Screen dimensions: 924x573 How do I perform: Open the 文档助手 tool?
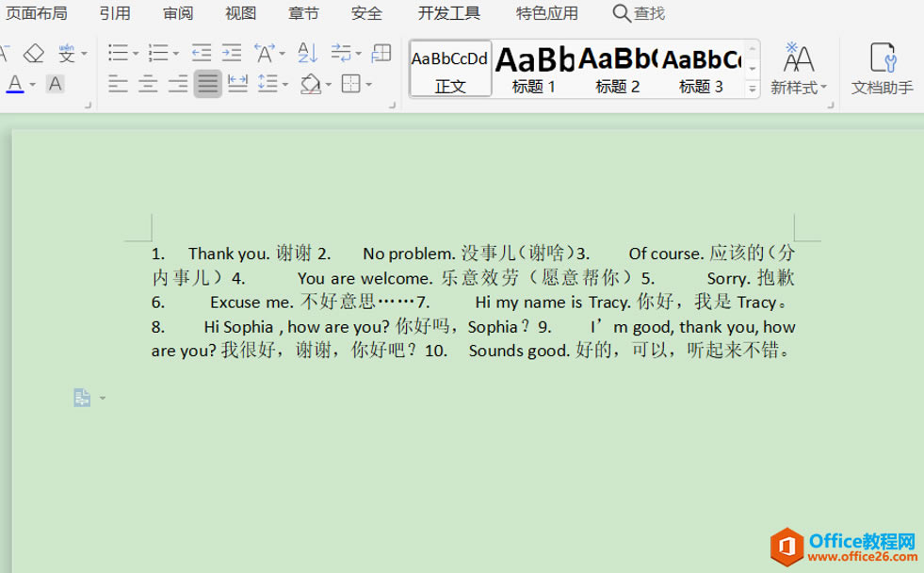(x=883, y=69)
